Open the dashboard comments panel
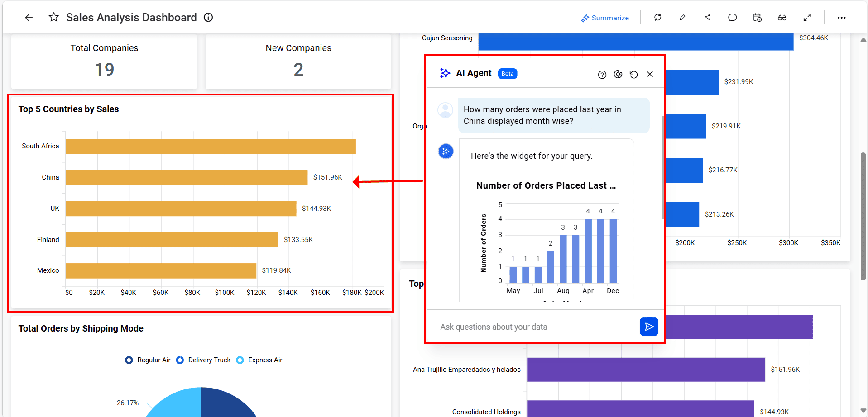The width and height of the screenshot is (868, 417). [x=733, y=17]
